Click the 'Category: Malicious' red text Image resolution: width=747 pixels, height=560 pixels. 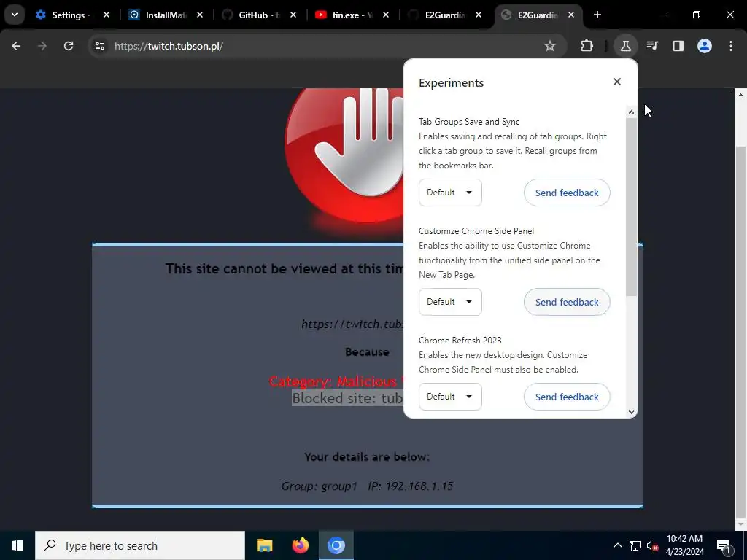click(x=336, y=381)
